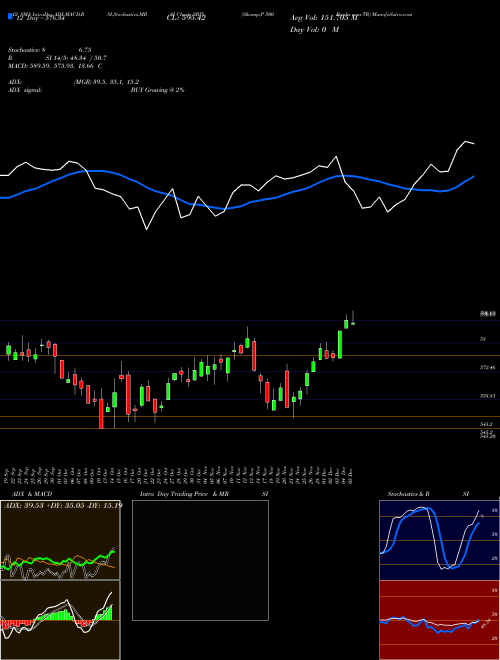
Task: Click the blue Stochastics chart panel
Action: click(x=439, y=540)
